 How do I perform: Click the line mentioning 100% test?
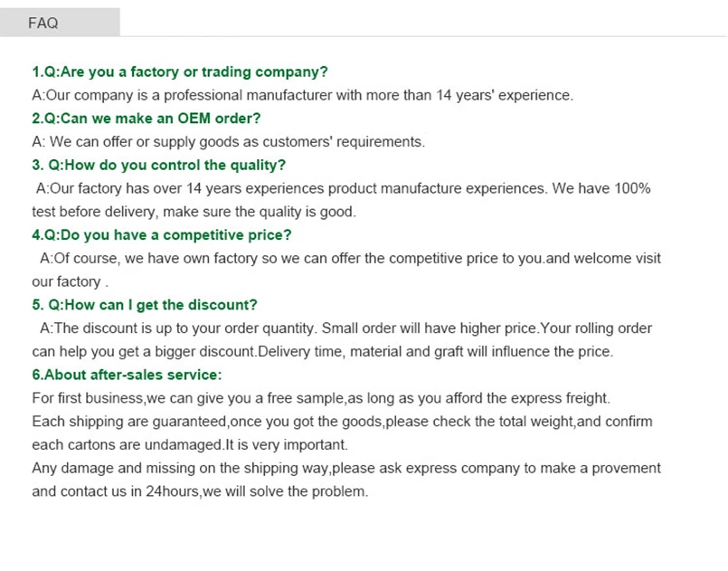click(343, 188)
